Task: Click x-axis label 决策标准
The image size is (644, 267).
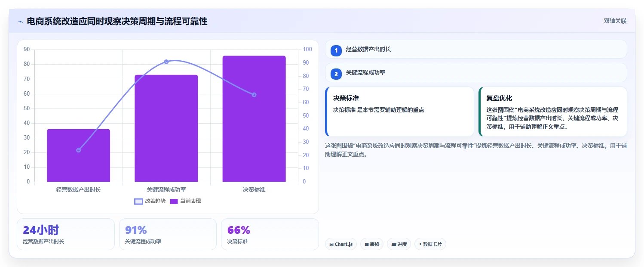Action: (x=254, y=189)
